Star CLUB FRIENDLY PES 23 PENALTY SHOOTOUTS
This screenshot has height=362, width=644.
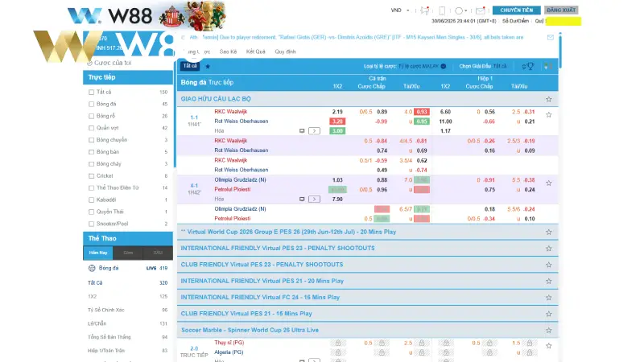click(x=549, y=265)
